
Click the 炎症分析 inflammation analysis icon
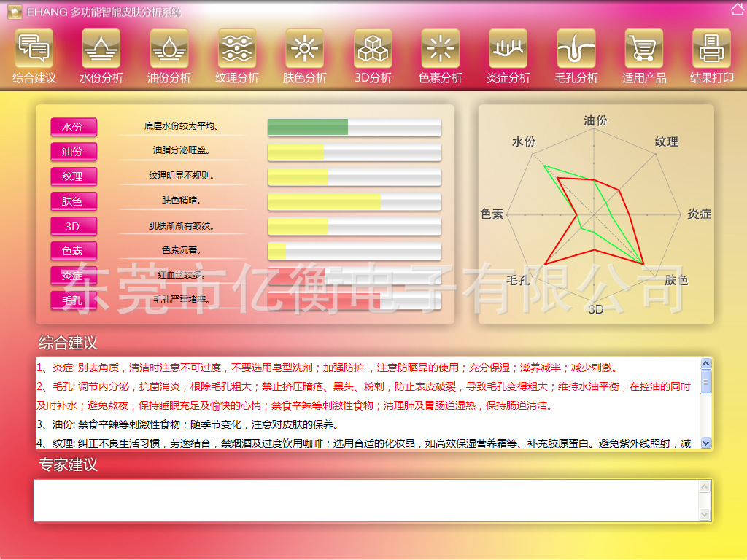(508, 49)
